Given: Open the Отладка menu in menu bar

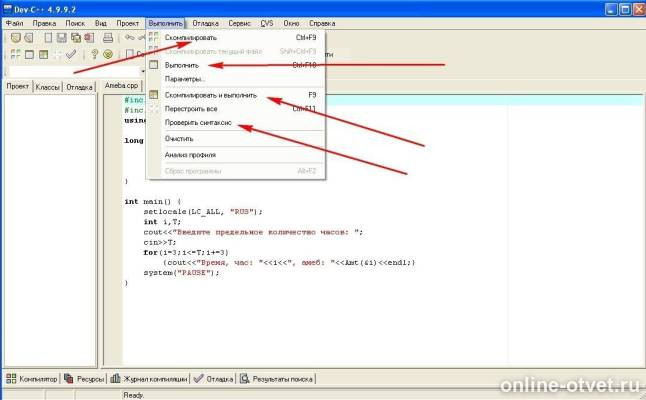Looking at the screenshot, I should 204,21.
